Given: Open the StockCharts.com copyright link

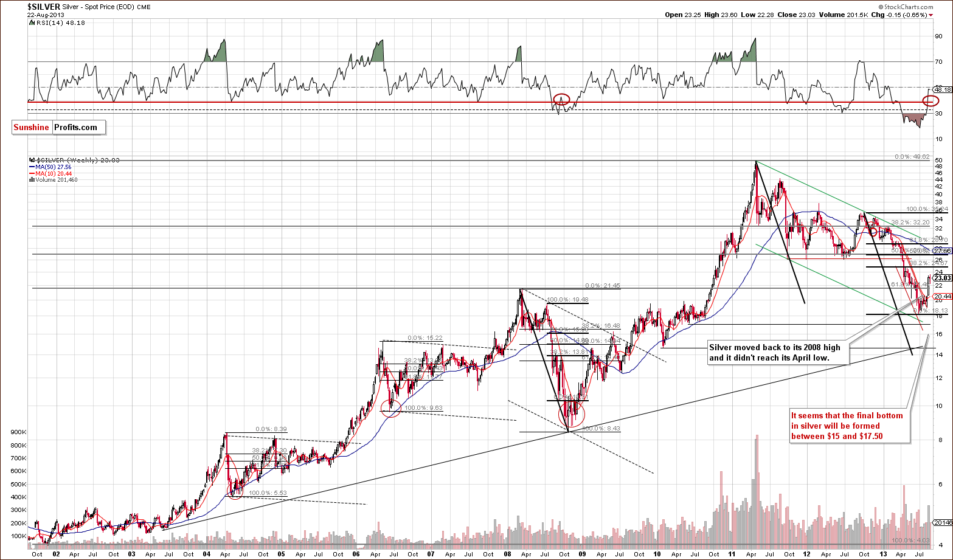Looking at the screenshot, I should (x=906, y=7).
